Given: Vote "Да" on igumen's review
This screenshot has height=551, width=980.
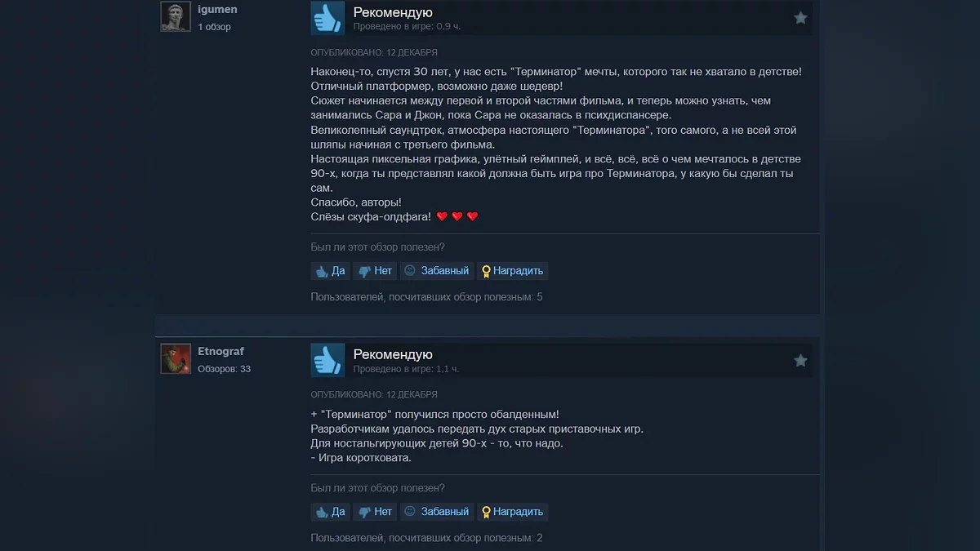Looking at the screenshot, I should click(331, 271).
